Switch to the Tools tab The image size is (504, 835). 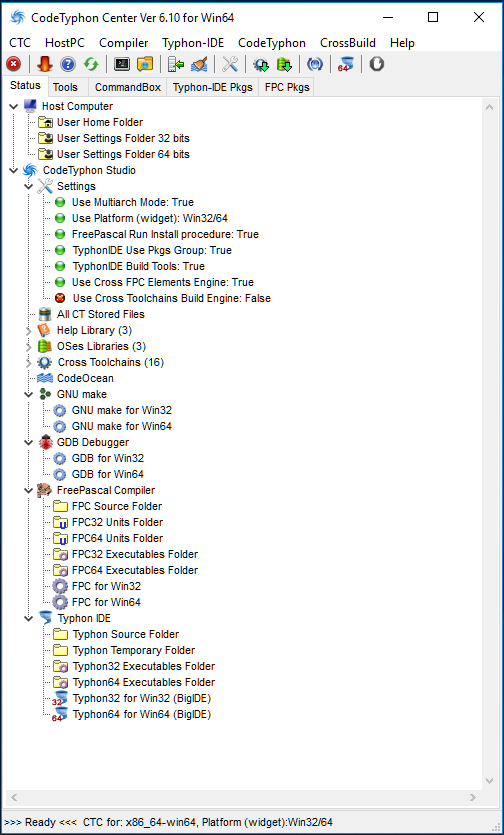point(66,87)
